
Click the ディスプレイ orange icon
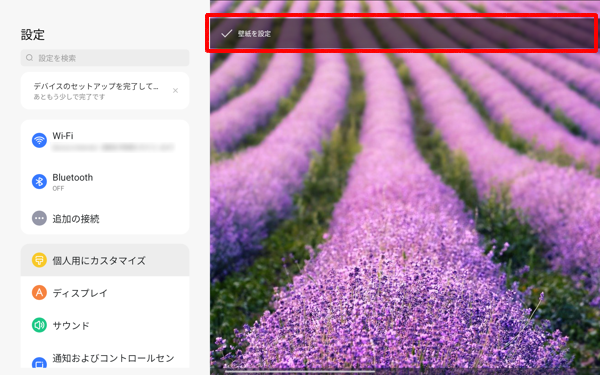39,293
